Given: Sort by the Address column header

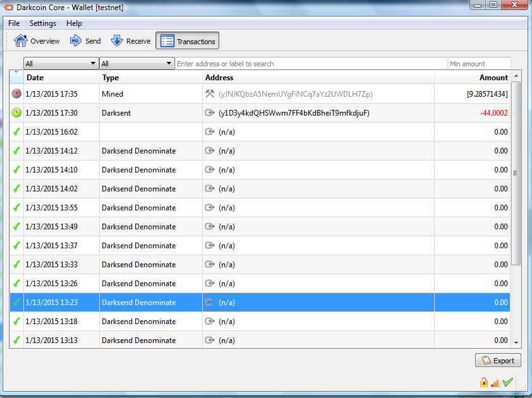Looking at the screenshot, I should point(318,77).
